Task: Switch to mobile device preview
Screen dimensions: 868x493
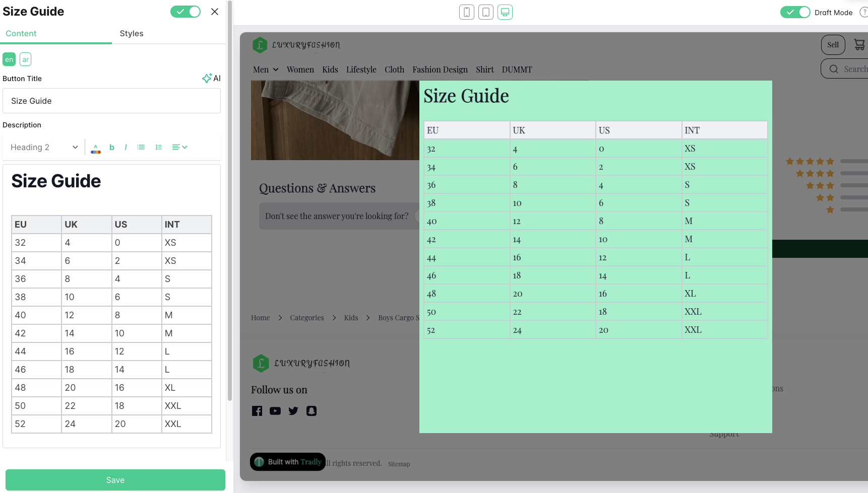Action: point(466,12)
